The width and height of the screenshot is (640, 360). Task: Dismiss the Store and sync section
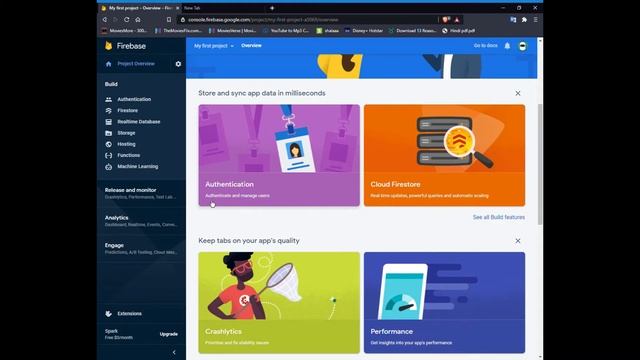pos(518,93)
